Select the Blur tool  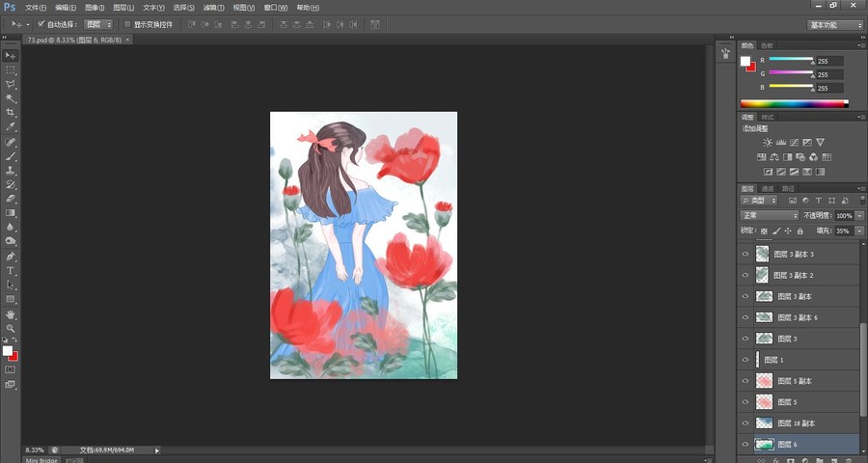(x=10, y=227)
